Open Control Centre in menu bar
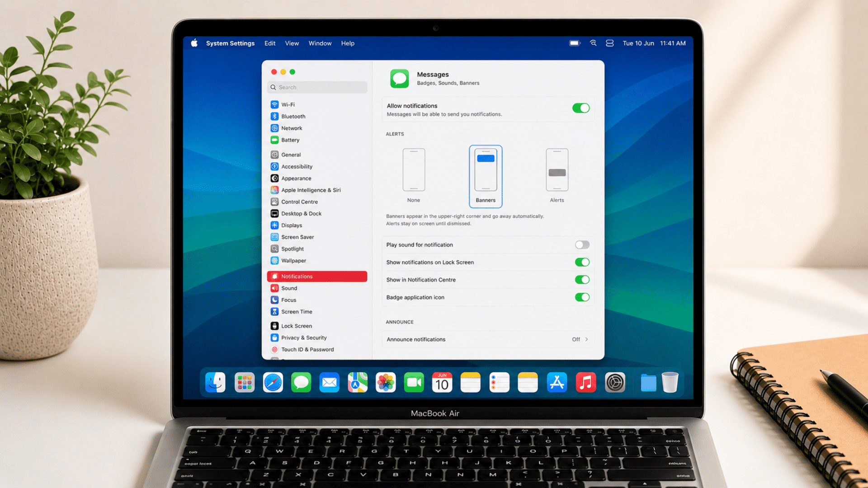 [x=610, y=43]
